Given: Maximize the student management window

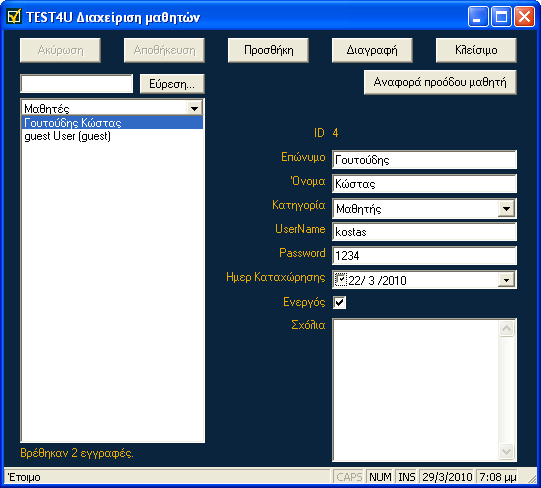Looking at the screenshot, I should (x=501, y=17).
